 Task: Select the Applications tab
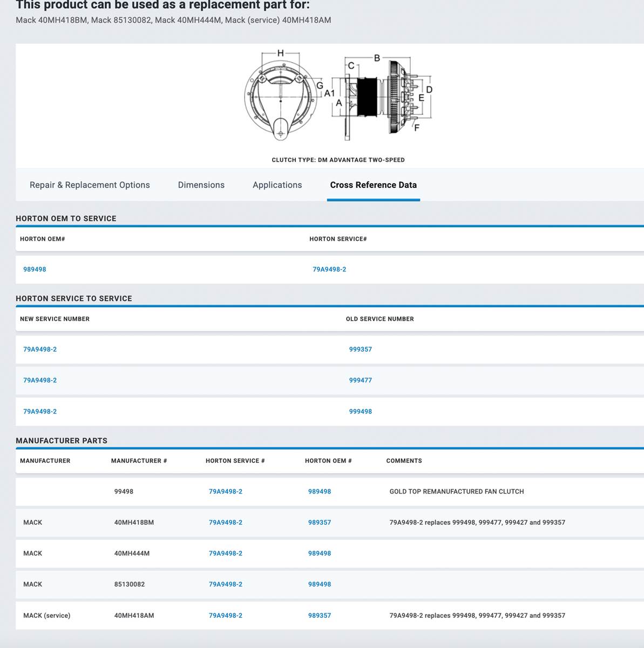click(277, 185)
